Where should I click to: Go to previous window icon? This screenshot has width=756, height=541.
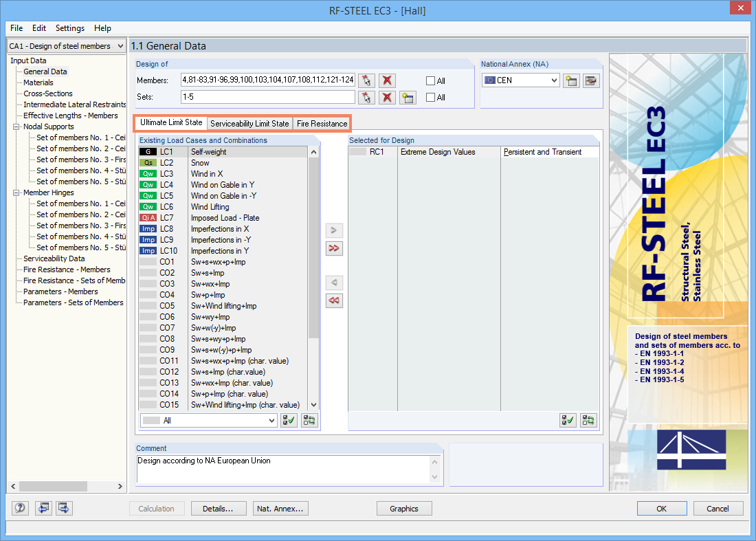pyautogui.click(x=43, y=508)
